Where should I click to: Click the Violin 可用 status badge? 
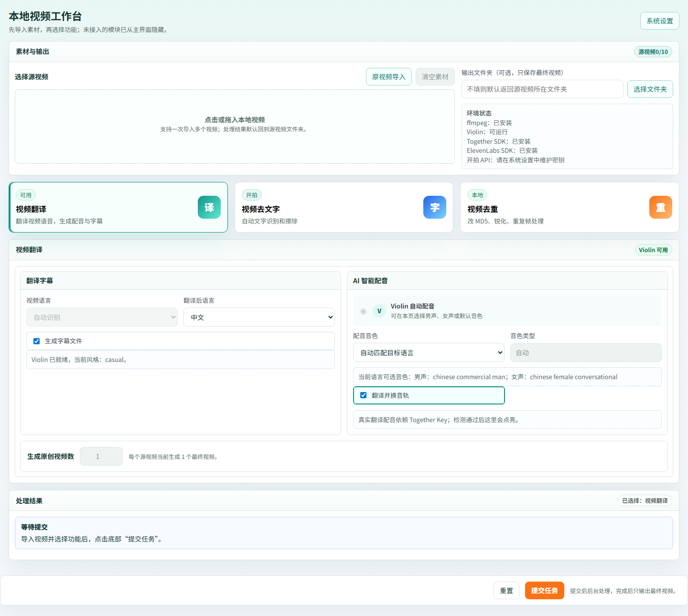pos(653,250)
